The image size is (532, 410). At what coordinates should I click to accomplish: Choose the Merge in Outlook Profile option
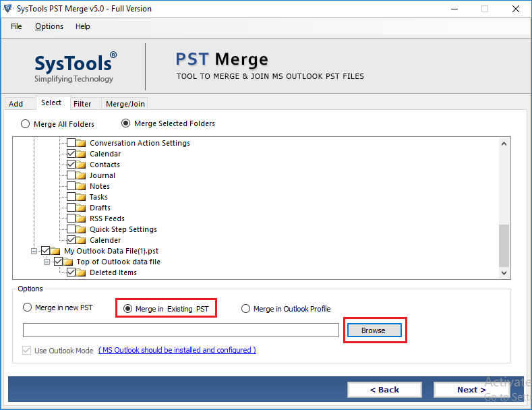(246, 309)
